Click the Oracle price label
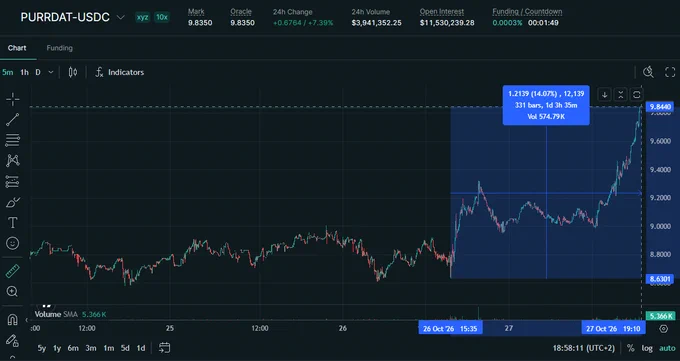680x361 pixels. click(x=241, y=12)
